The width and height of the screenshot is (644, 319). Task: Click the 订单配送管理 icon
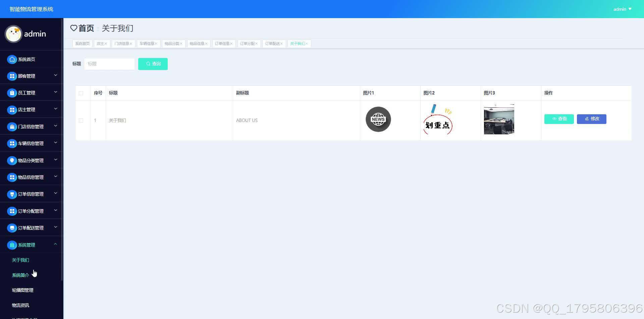pos(12,228)
